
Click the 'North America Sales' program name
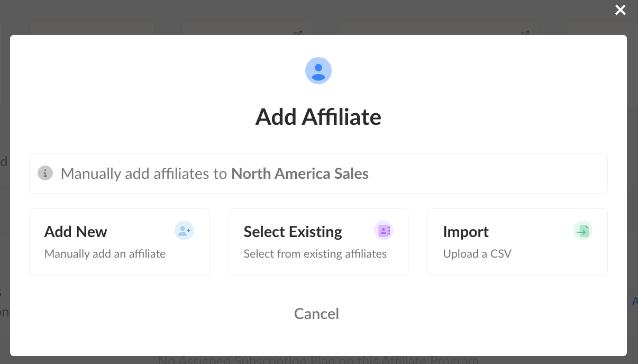click(300, 174)
